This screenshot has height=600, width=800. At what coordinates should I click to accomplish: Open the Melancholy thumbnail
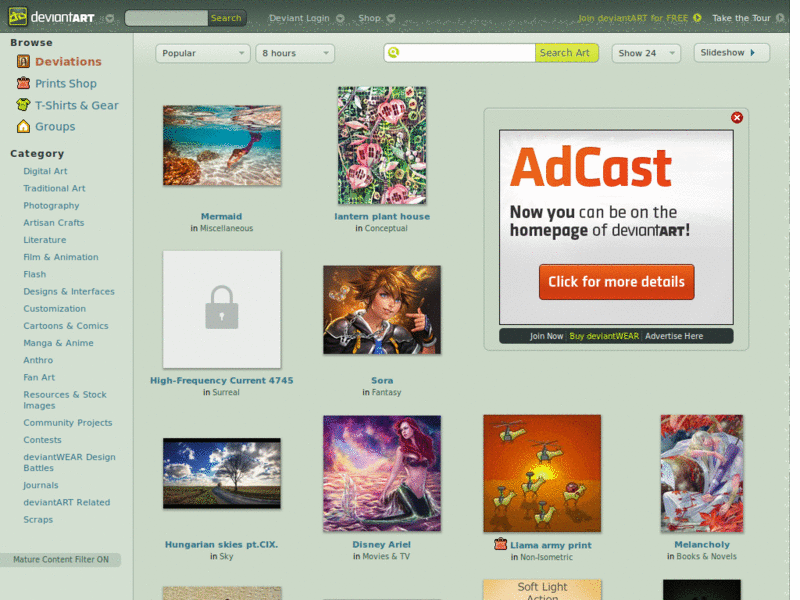702,473
